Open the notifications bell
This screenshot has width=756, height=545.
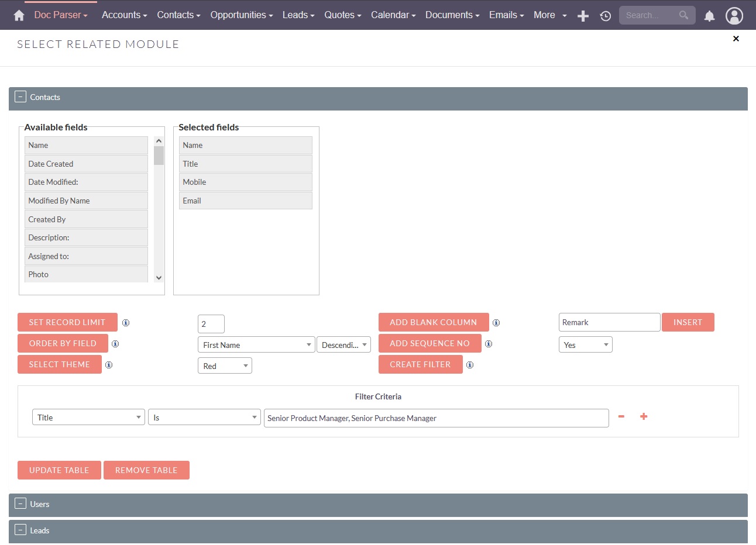pyautogui.click(x=709, y=16)
